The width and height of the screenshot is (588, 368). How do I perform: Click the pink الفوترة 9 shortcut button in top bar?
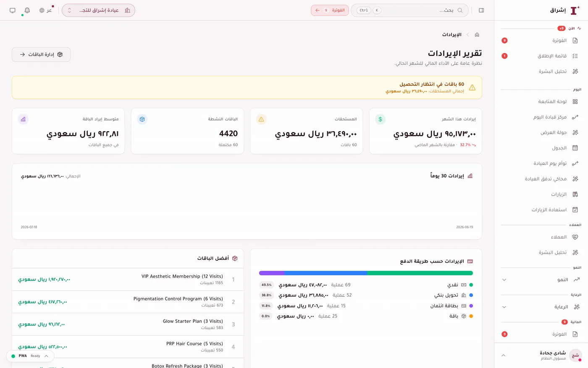pos(330,10)
